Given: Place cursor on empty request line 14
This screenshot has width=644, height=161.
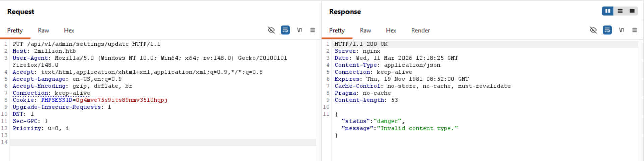Looking at the screenshot, I should coord(163,142).
